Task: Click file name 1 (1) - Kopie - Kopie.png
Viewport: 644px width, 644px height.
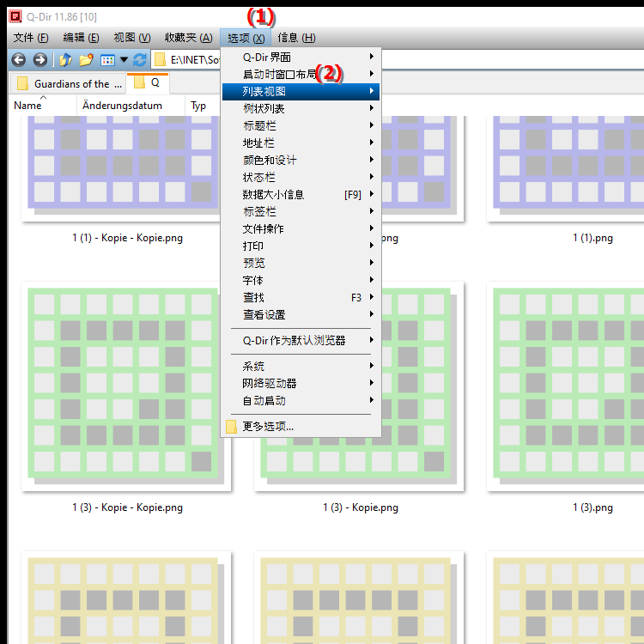Action: 127,238
